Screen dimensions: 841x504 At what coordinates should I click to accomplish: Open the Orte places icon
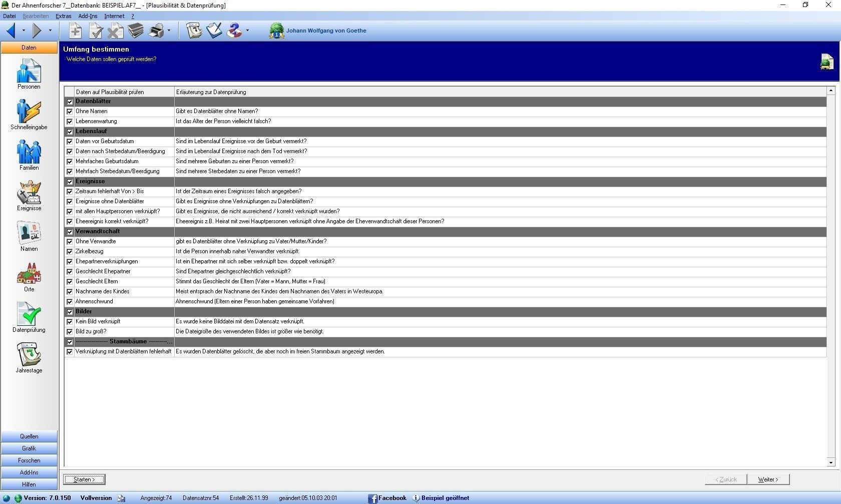29,274
